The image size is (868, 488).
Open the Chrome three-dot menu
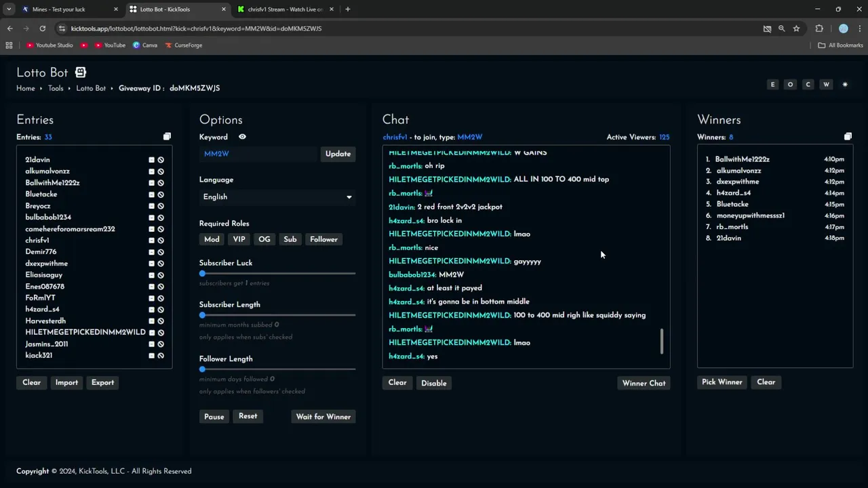coord(859,28)
